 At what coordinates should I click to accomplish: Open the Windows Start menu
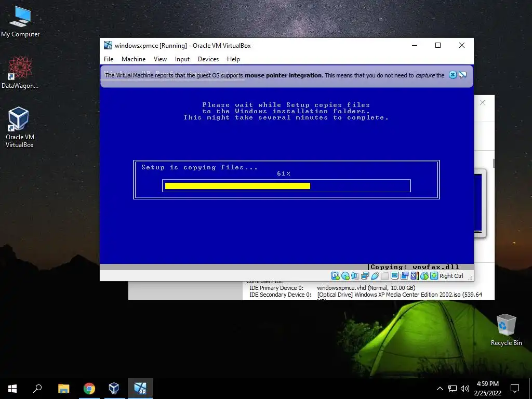tap(12, 389)
